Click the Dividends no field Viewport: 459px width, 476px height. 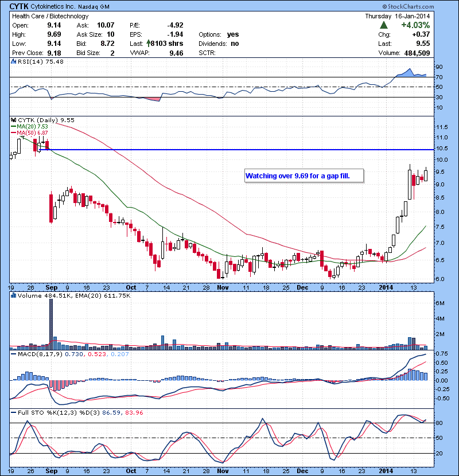click(x=219, y=44)
